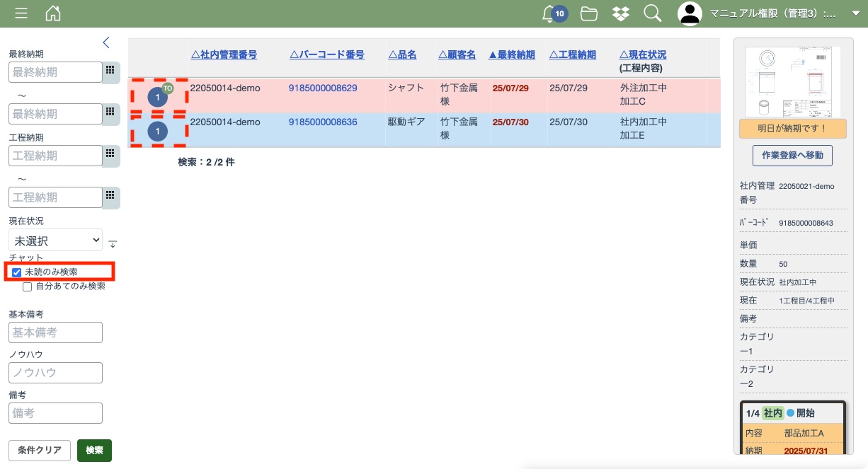Image resolution: width=868 pixels, height=469 pixels.
Task: Open calendar picker for first 最終納期 field
Action: [x=110, y=71]
